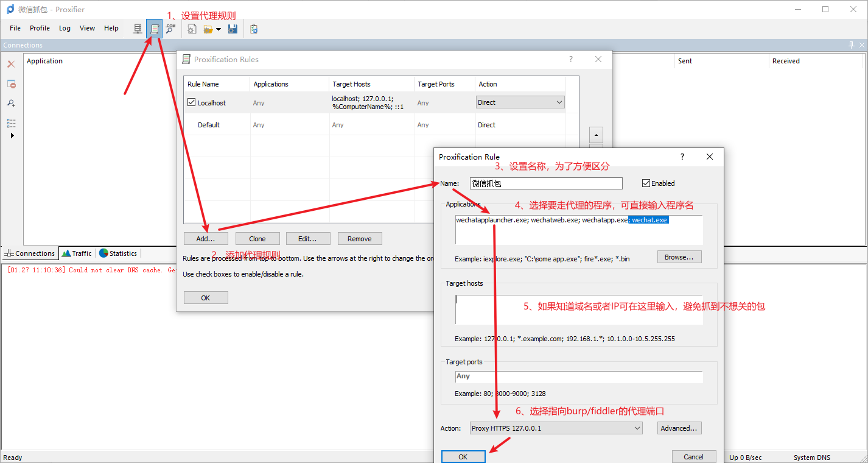Click the Advanced... button
The height and width of the screenshot is (463, 868).
679,428
